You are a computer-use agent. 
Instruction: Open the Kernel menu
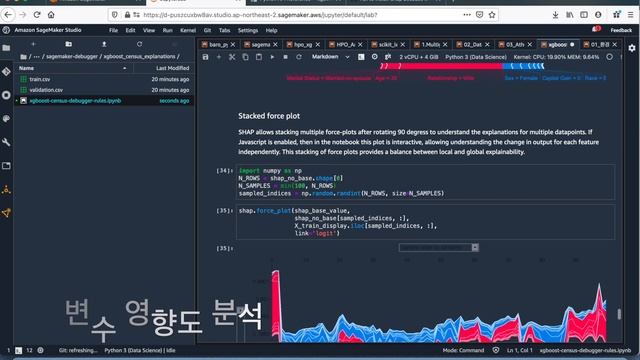(188, 30)
